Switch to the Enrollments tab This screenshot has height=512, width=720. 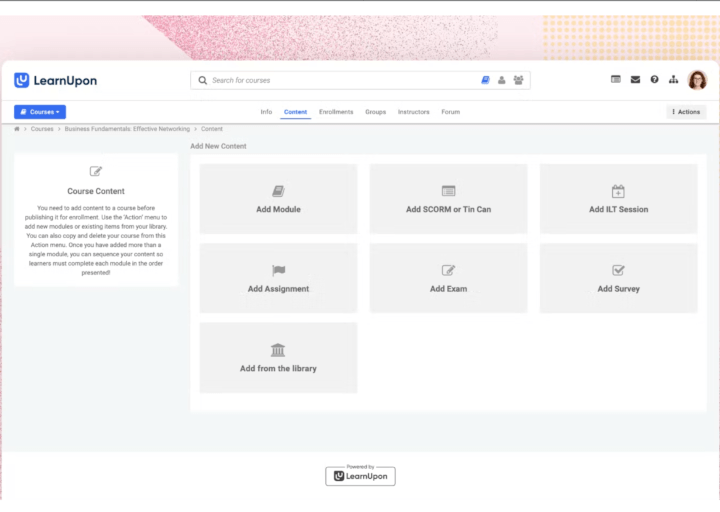(336, 112)
